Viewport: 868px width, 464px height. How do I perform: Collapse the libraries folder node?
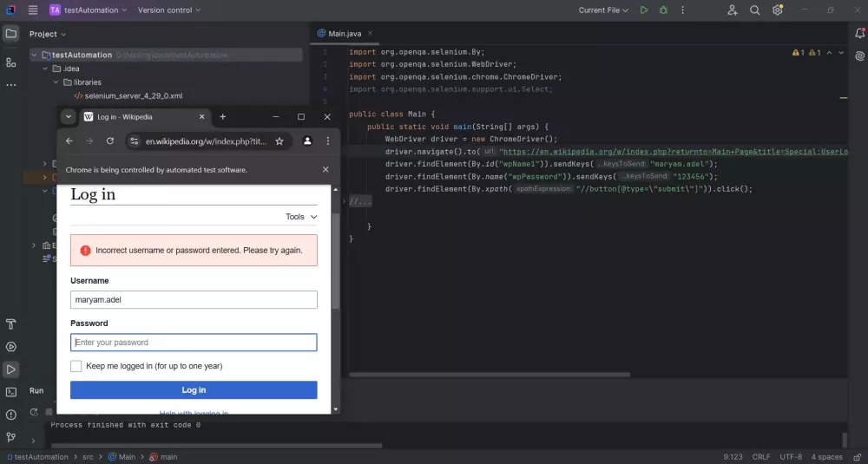56,82
